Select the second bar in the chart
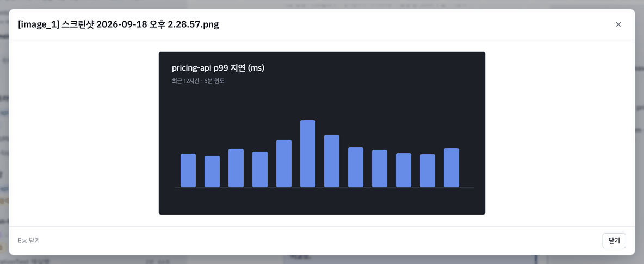This screenshot has height=264, width=644. (212, 172)
